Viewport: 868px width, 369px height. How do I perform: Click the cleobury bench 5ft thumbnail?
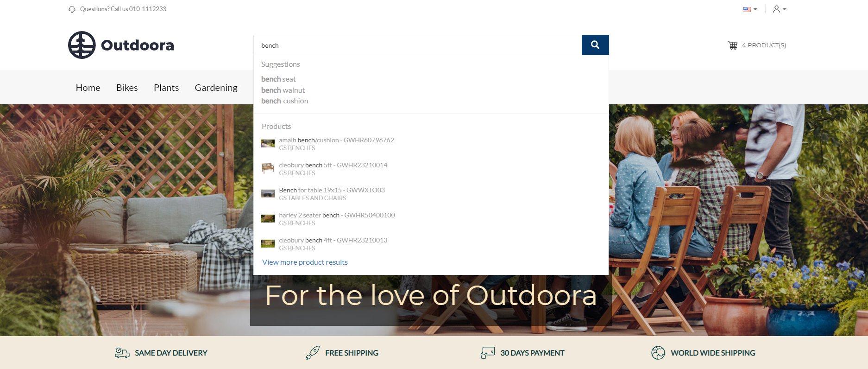[268, 168]
